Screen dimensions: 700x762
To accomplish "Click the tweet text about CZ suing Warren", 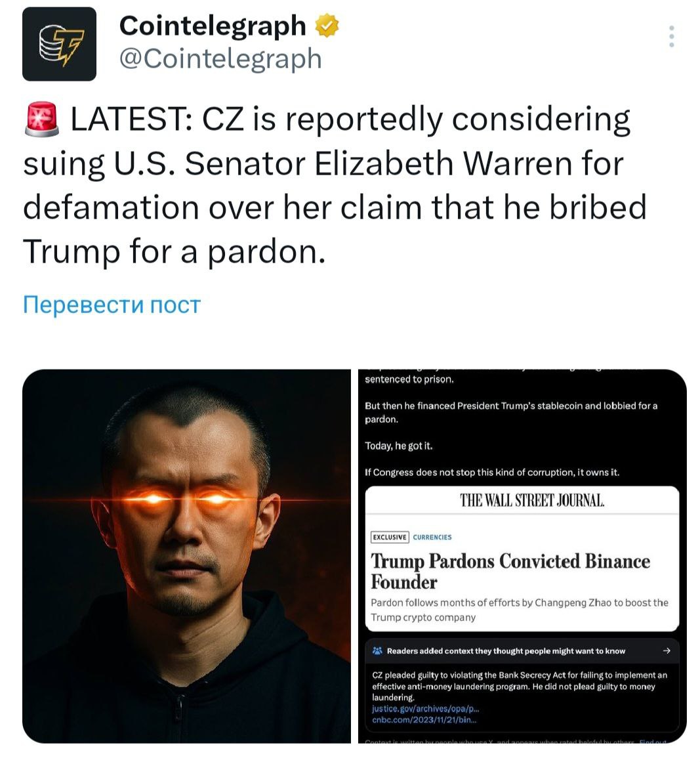I will pyautogui.click(x=335, y=185).
